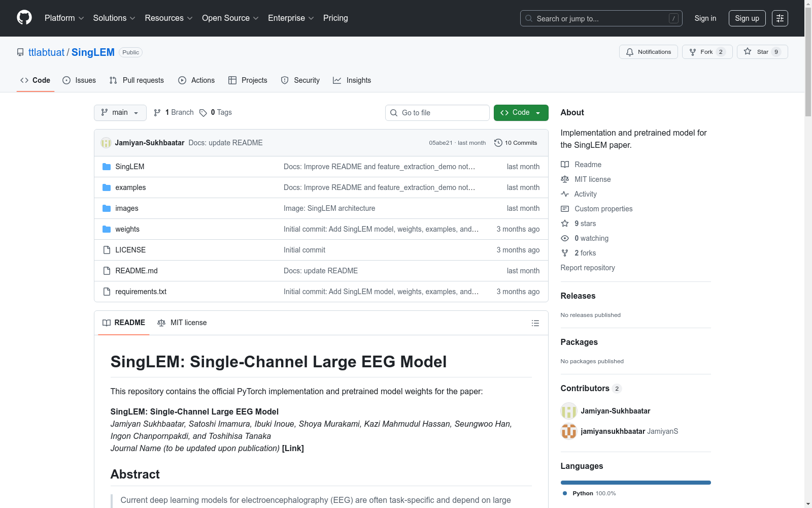Screen dimensions: 812x508
Task: Click the branch icon next to 1 Branch
Action: pyautogui.click(x=157, y=113)
